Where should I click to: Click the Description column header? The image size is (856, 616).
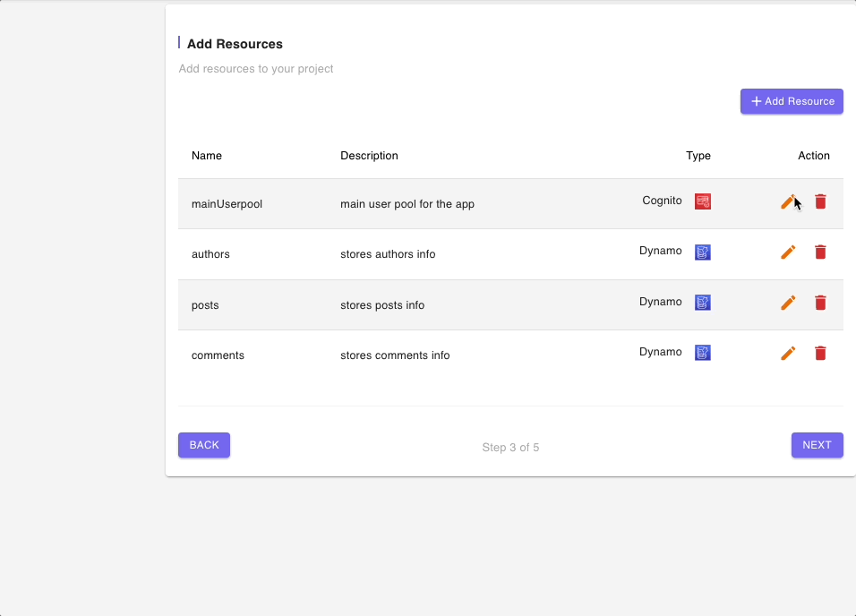coord(369,156)
